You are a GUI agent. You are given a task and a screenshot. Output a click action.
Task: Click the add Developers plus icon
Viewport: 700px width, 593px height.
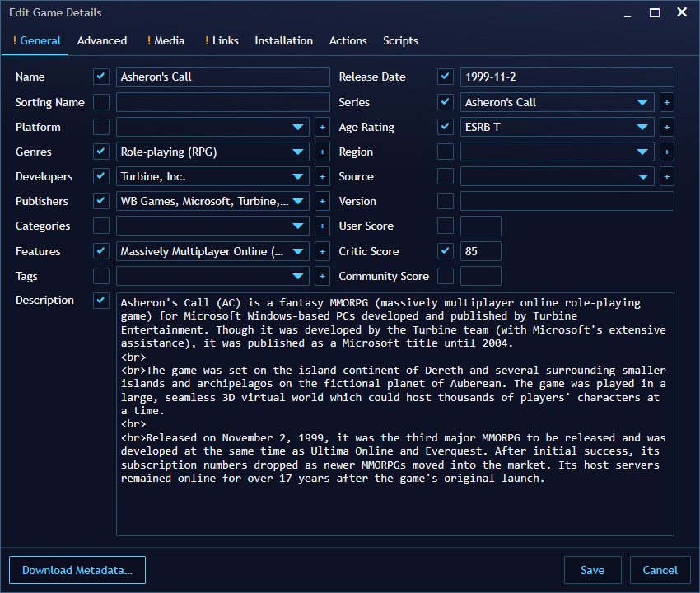pyautogui.click(x=322, y=176)
